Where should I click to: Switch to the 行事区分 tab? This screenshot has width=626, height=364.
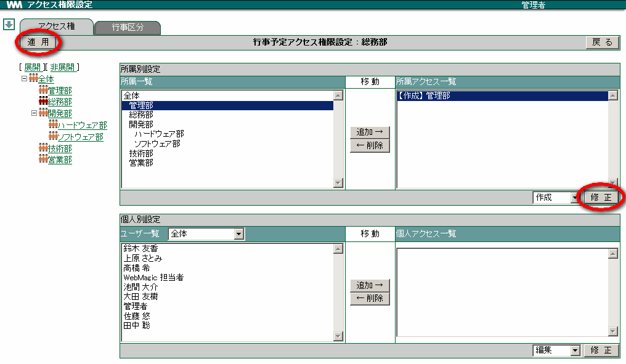(x=128, y=28)
